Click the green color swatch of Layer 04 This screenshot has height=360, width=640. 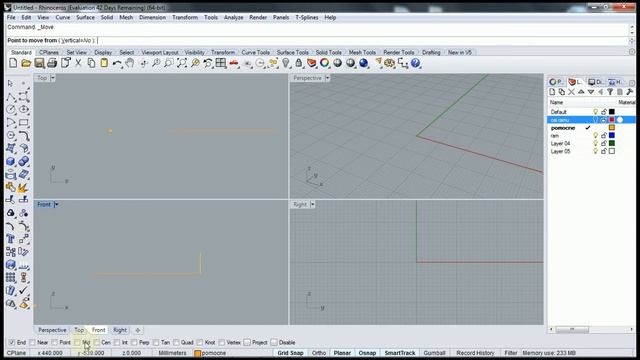click(611, 143)
